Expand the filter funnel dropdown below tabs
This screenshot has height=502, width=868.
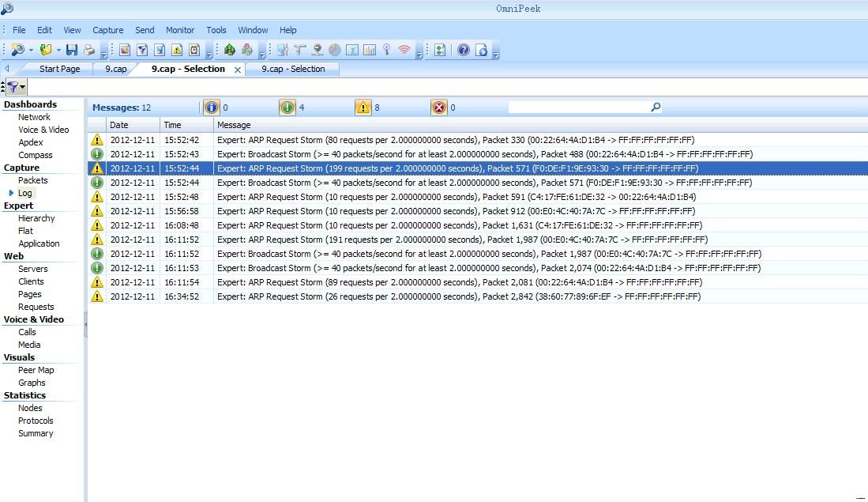click(23, 87)
